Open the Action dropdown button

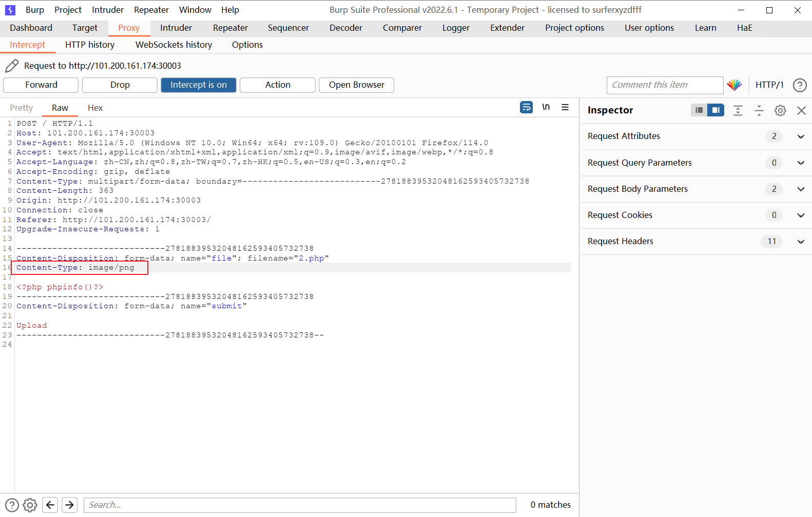278,85
